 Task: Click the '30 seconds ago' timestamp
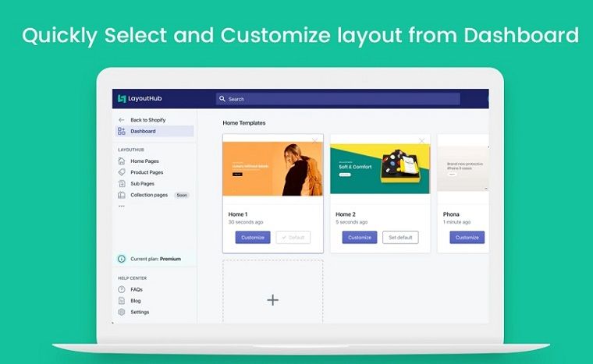pyautogui.click(x=246, y=222)
